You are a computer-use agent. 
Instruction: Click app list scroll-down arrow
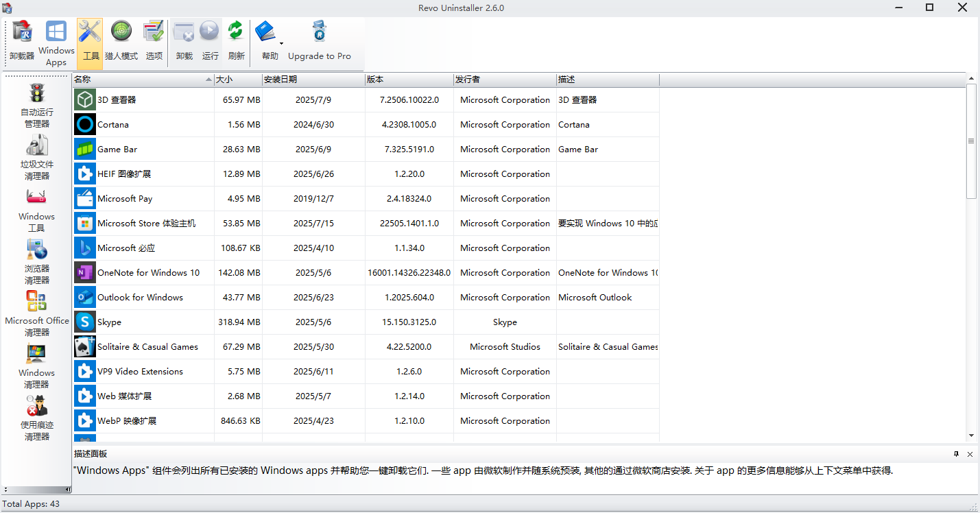pos(971,436)
